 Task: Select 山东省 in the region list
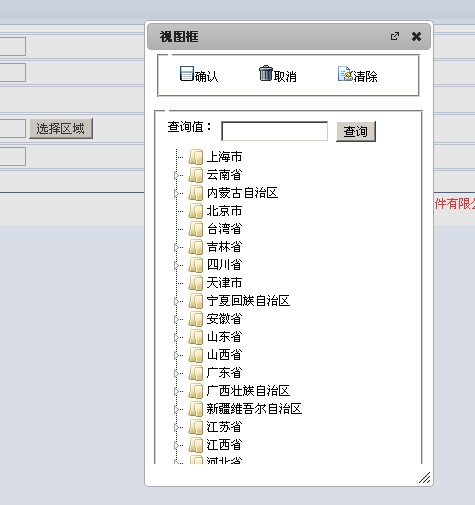tap(224, 337)
